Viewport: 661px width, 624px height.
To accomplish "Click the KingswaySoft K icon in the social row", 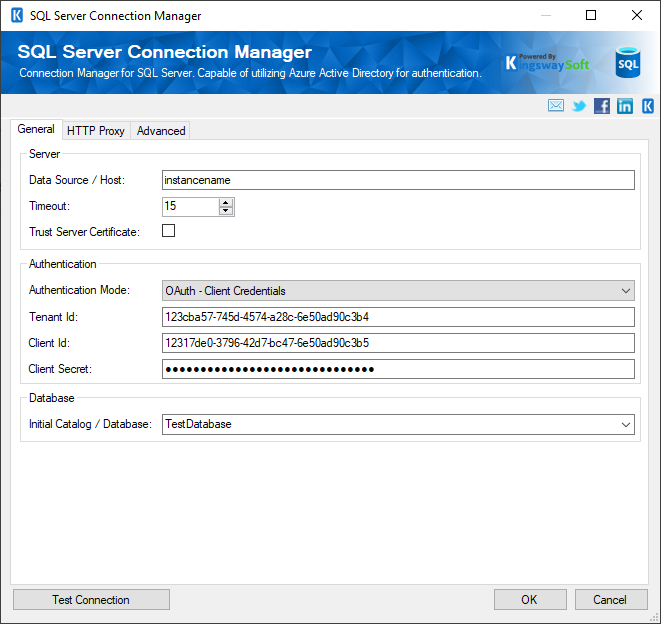I will (648, 106).
